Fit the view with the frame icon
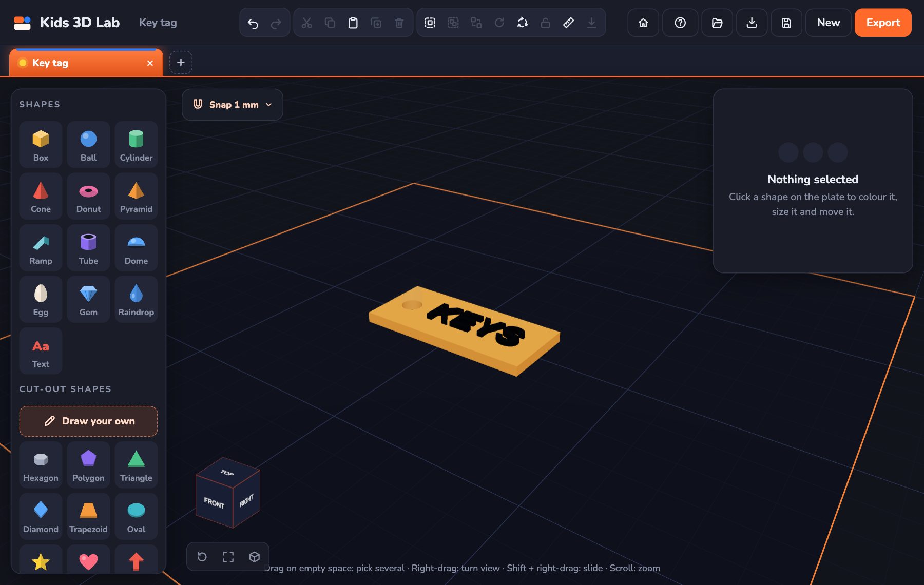The height and width of the screenshot is (585, 924). 228,557
